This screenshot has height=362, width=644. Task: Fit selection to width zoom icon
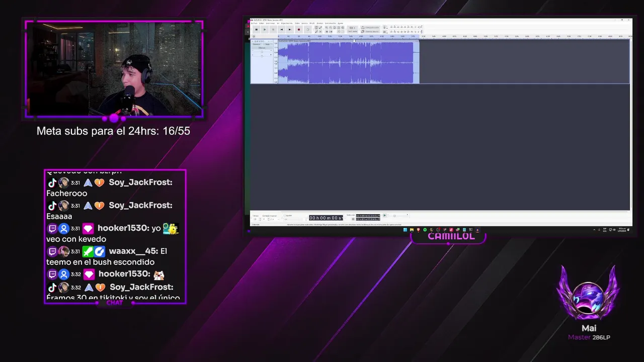click(x=335, y=28)
